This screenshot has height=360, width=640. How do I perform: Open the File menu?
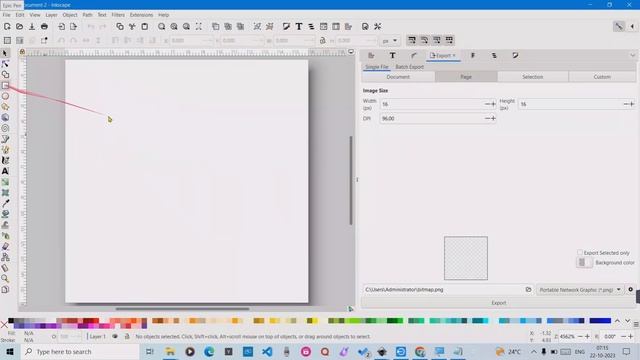pos(7,15)
